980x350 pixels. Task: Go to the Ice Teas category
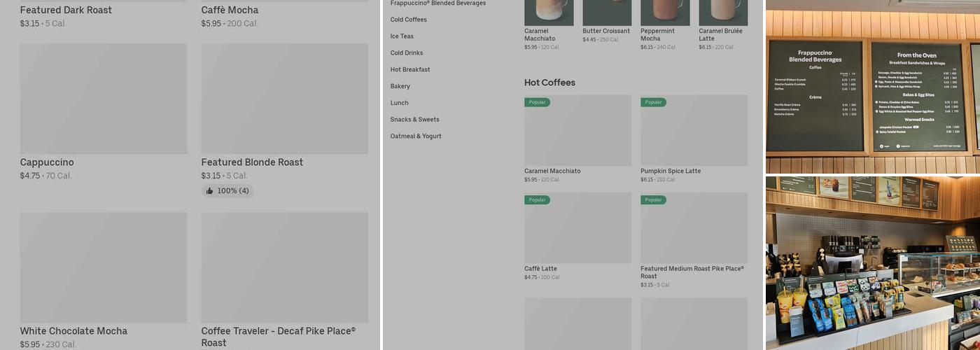tap(402, 36)
